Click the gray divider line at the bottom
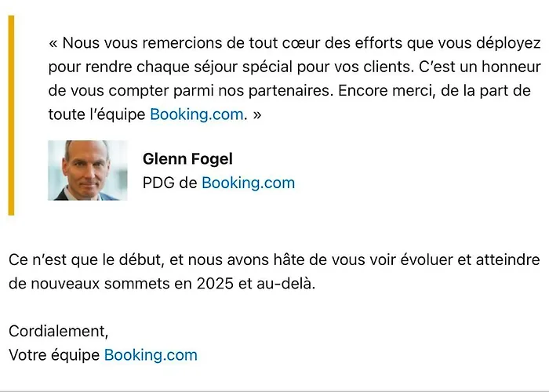 tap(274, 391)
